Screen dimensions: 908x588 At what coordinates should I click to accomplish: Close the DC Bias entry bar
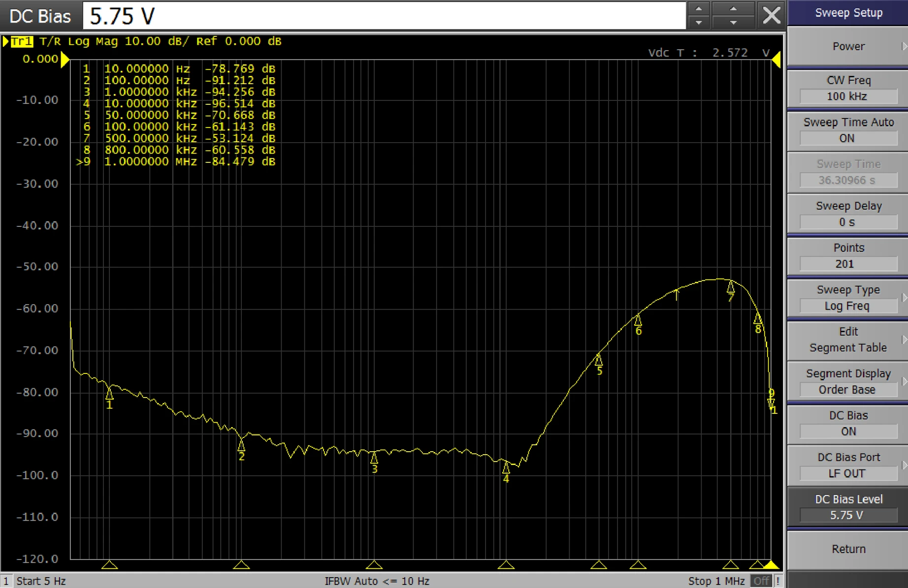(x=771, y=15)
